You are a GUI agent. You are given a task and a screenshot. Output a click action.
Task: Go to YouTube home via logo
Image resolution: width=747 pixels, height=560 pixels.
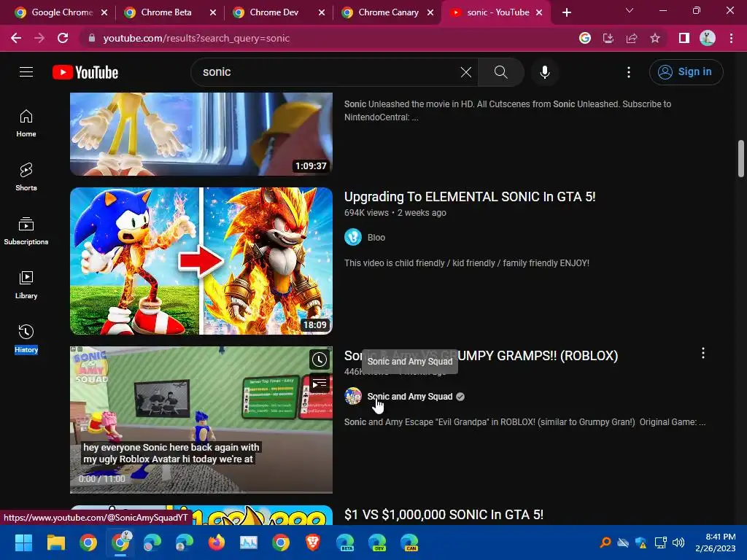[85, 72]
